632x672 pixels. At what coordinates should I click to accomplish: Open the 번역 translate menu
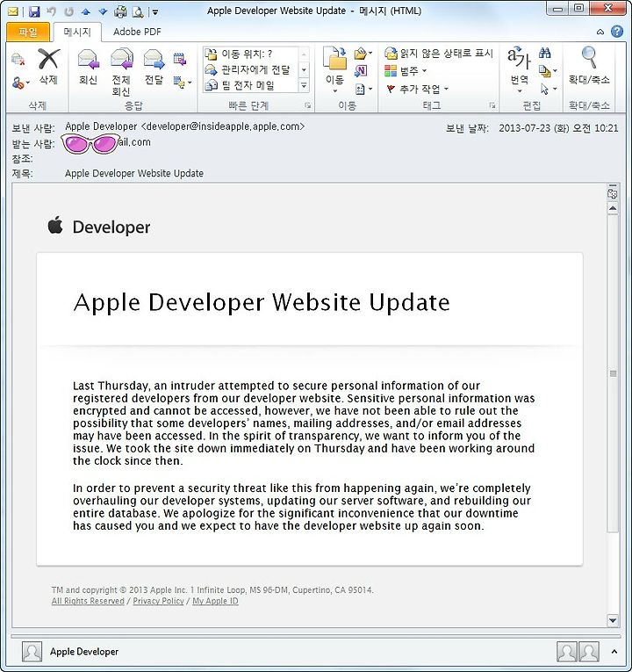point(519,70)
